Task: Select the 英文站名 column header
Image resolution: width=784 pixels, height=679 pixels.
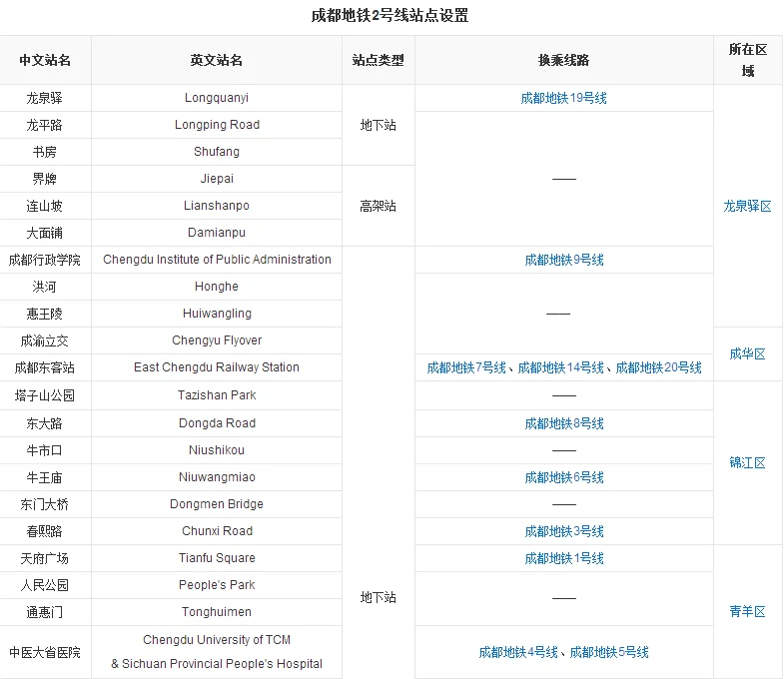Action: point(217,60)
